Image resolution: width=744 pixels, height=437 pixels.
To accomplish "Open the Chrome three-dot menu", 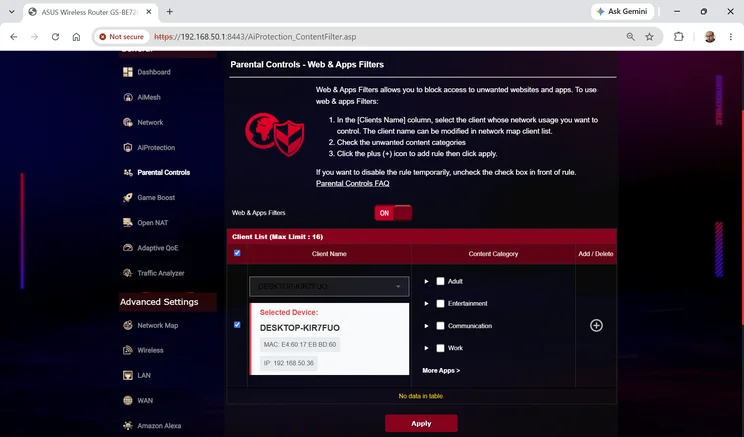I will pyautogui.click(x=731, y=37).
